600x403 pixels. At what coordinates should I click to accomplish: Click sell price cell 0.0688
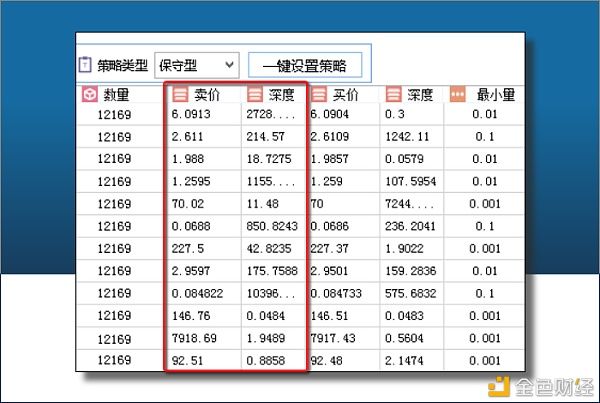[191, 226]
